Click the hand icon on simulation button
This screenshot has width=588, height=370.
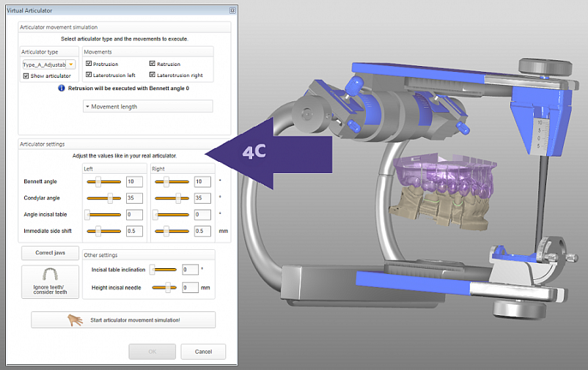75,319
